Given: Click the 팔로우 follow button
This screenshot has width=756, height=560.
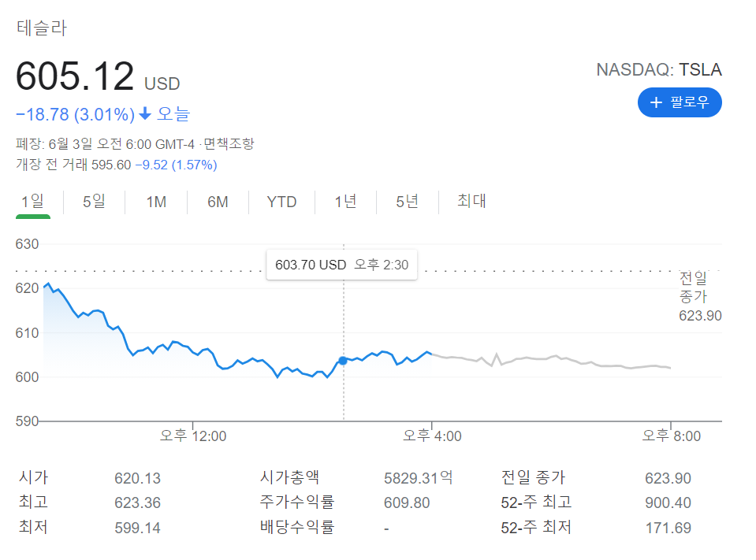Looking at the screenshot, I should click(x=680, y=102).
